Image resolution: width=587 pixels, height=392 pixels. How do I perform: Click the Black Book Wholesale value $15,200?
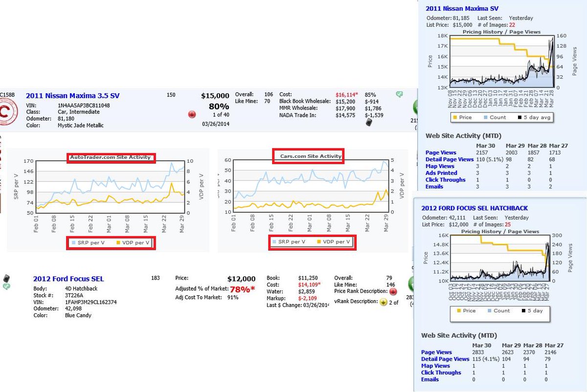pos(345,101)
